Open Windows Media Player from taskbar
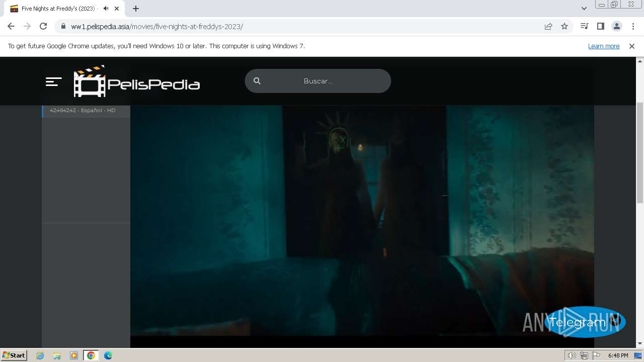 pos(74,355)
